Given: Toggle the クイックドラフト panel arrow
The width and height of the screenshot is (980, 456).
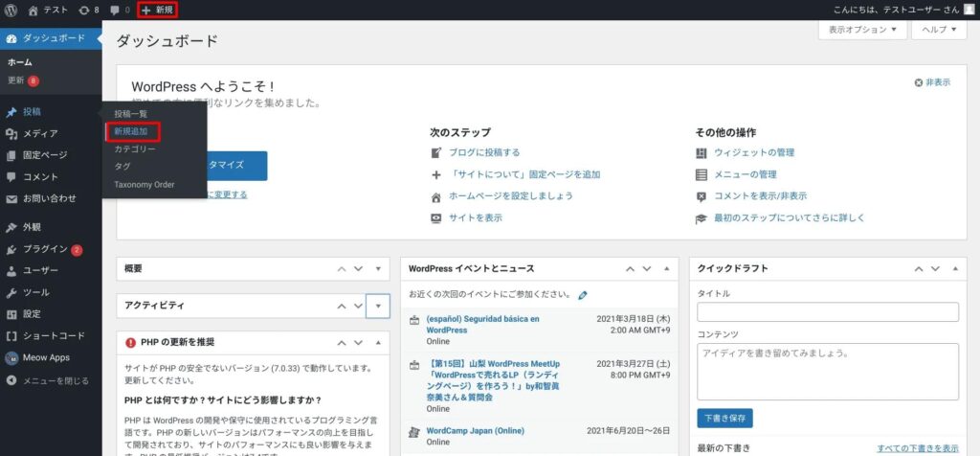Looking at the screenshot, I should pos(952,268).
